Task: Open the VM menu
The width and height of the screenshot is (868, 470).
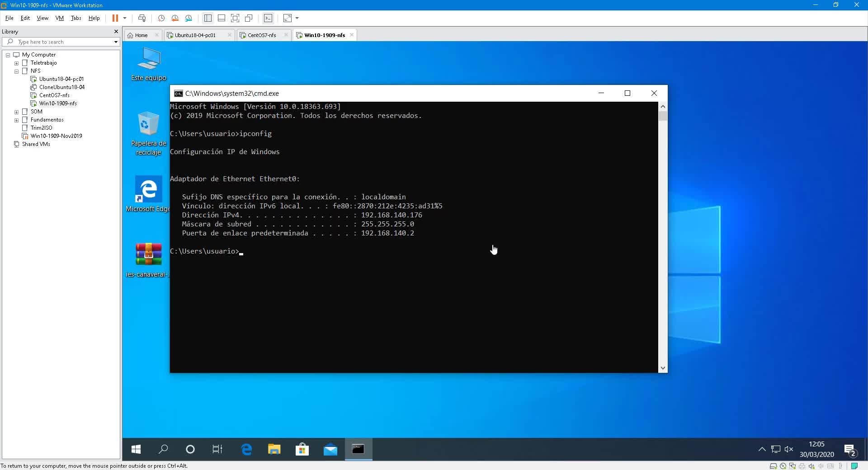Action: [x=59, y=18]
